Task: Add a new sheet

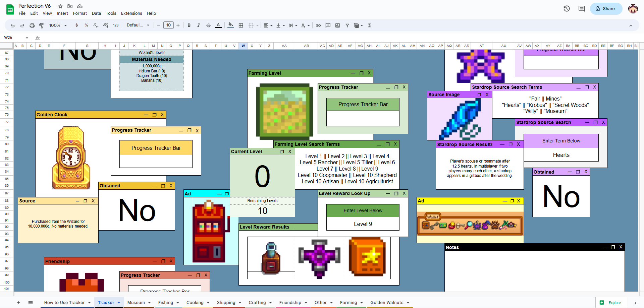Action: coord(18,303)
